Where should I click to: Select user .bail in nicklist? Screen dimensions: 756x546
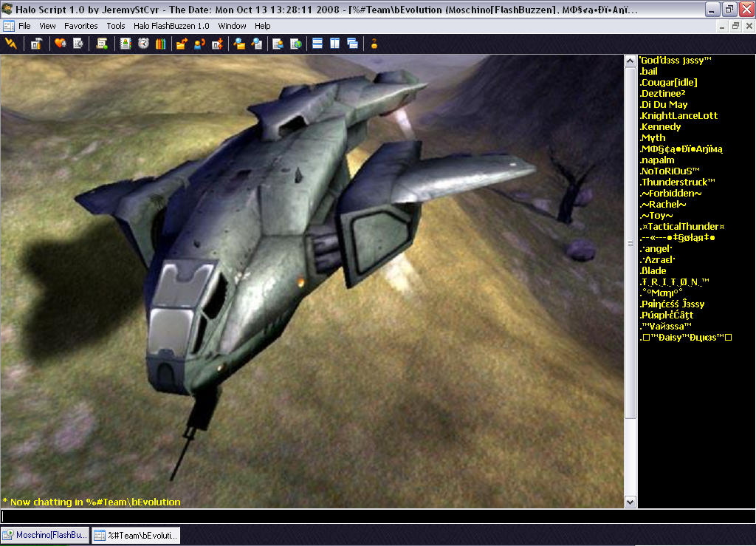coord(648,72)
